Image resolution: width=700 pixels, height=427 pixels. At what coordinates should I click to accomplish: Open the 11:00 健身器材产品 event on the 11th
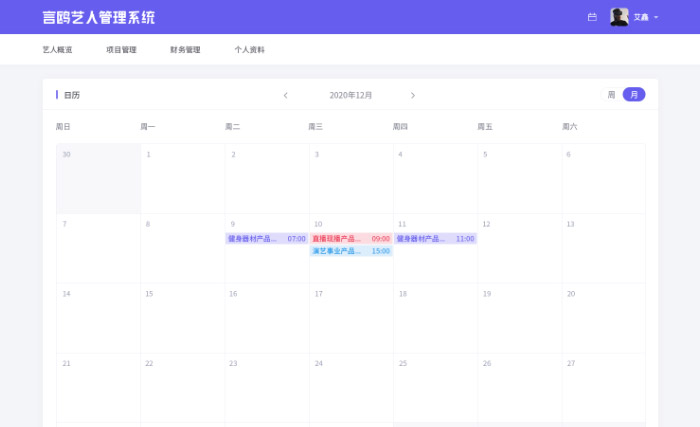(435, 239)
